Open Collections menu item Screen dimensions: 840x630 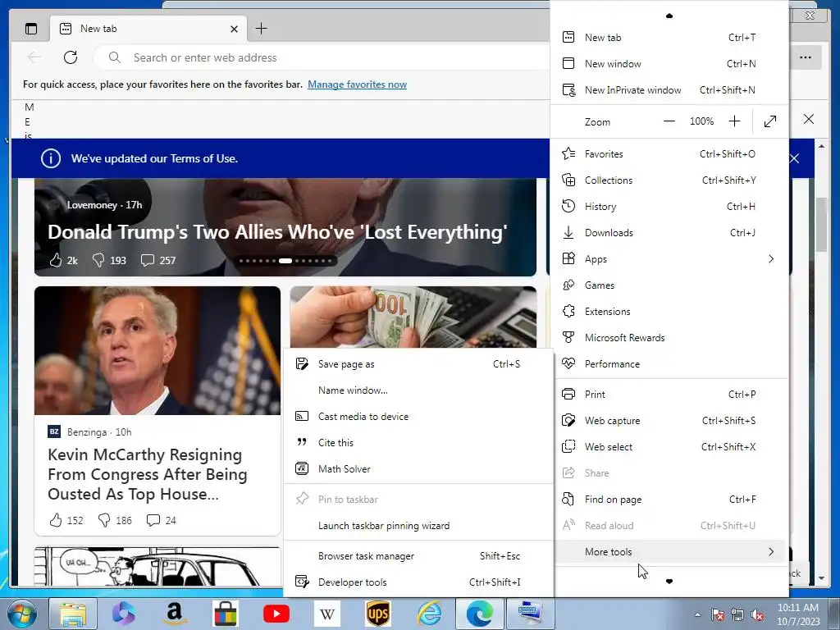click(669, 180)
